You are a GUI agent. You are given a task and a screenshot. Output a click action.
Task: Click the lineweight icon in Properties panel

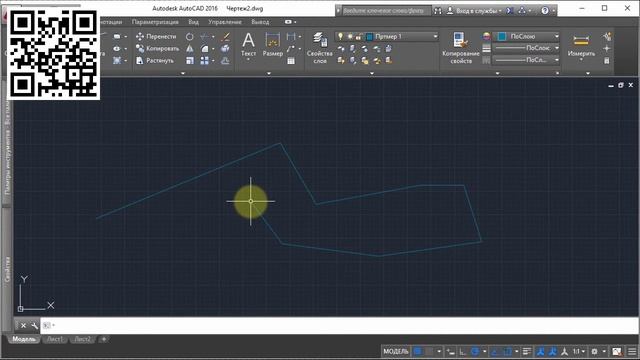486,49
